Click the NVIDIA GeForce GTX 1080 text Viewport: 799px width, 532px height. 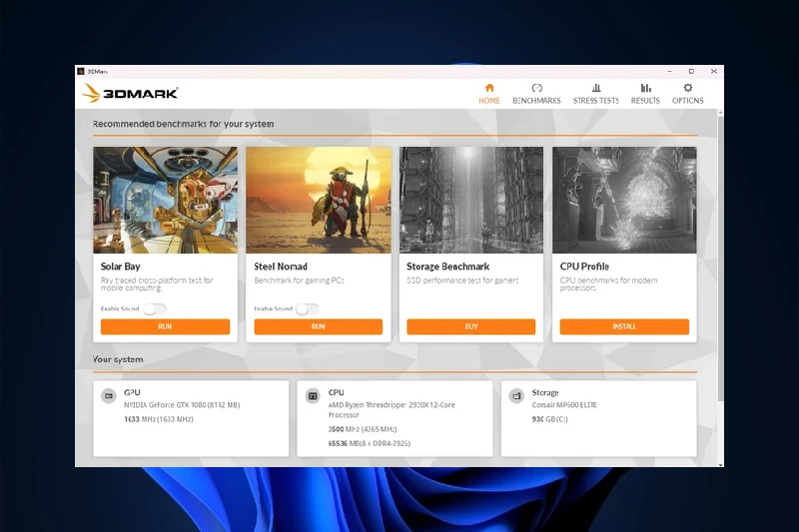coord(182,405)
